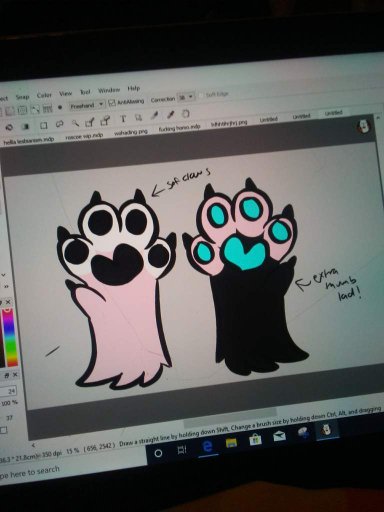The height and width of the screenshot is (512, 384).
Task: Select the Text tool in the toolbar
Action: [x=123, y=118]
